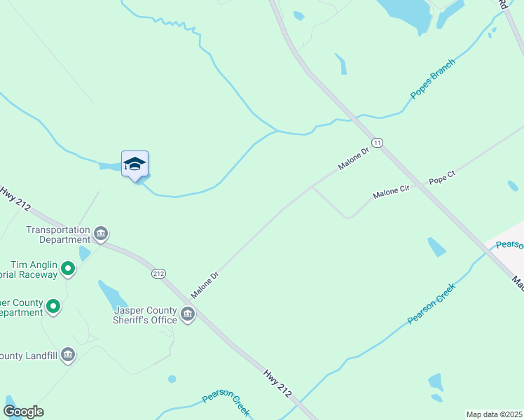Select the Pearson Creek label on right stream
524x420 pixels.
coord(431,304)
